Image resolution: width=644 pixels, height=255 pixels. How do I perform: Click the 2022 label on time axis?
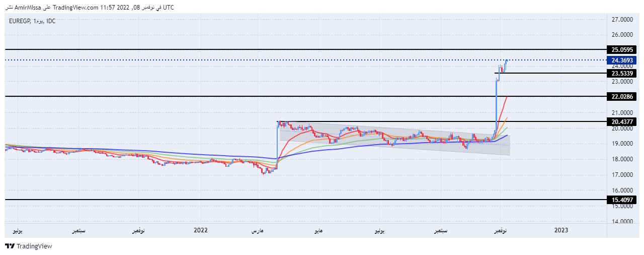(200, 230)
